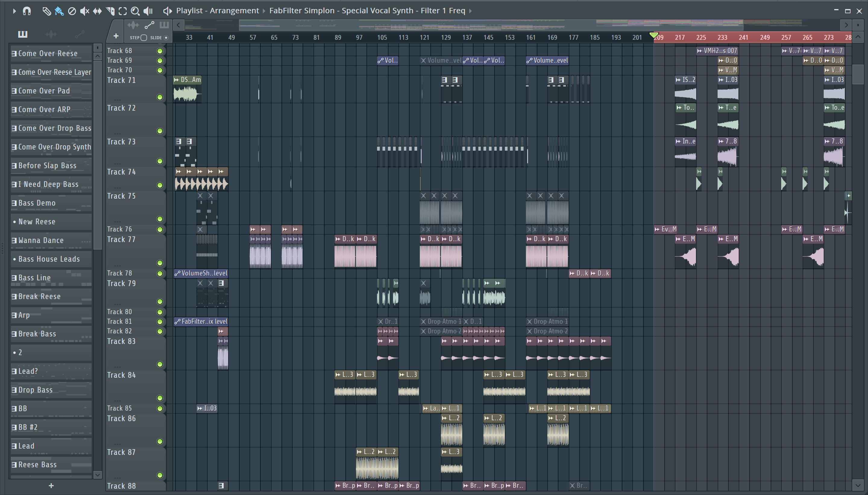Open the Playlist - Arrangement menu
This screenshot has width=868, height=495.
coord(218,11)
